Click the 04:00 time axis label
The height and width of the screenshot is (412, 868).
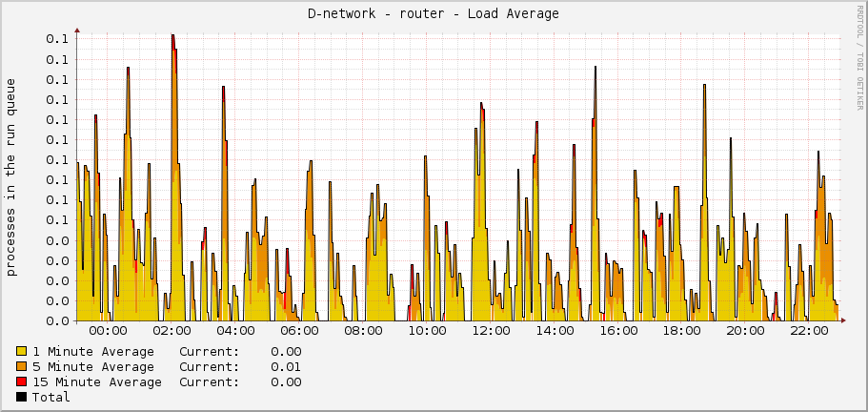point(235,331)
